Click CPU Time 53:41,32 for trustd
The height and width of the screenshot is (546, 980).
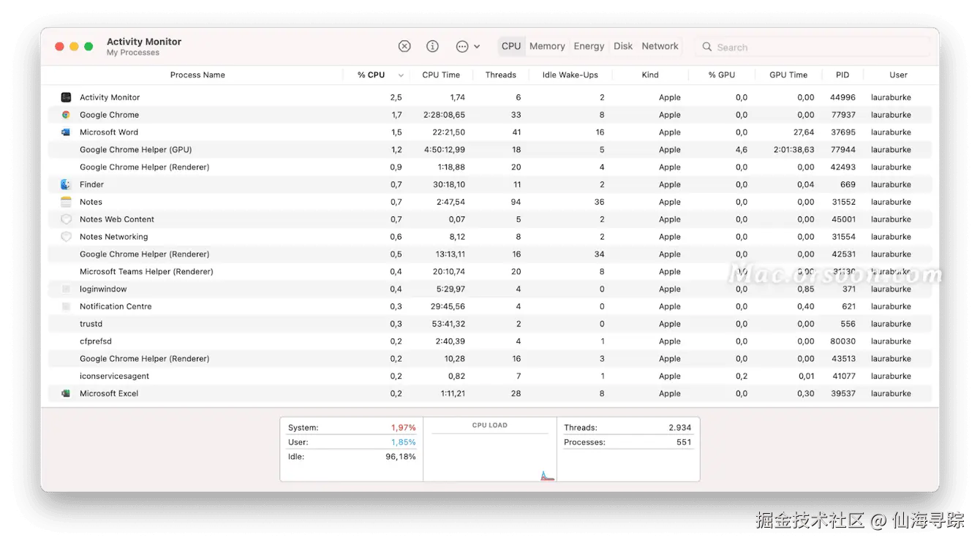click(448, 324)
